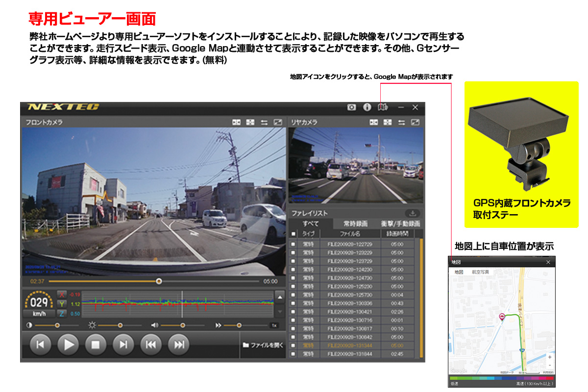Toggle the X axis G-sensor button
Image resolution: width=588 pixels, height=392 pixels.
click(62, 294)
